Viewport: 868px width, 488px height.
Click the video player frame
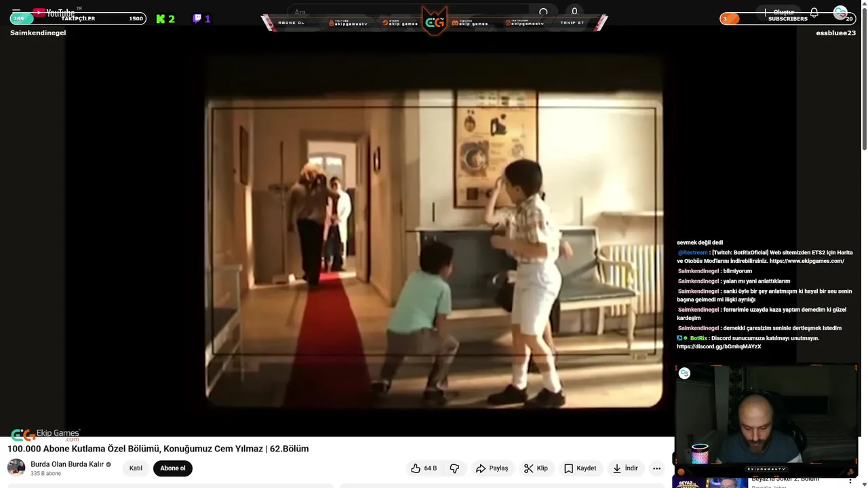click(x=434, y=232)
